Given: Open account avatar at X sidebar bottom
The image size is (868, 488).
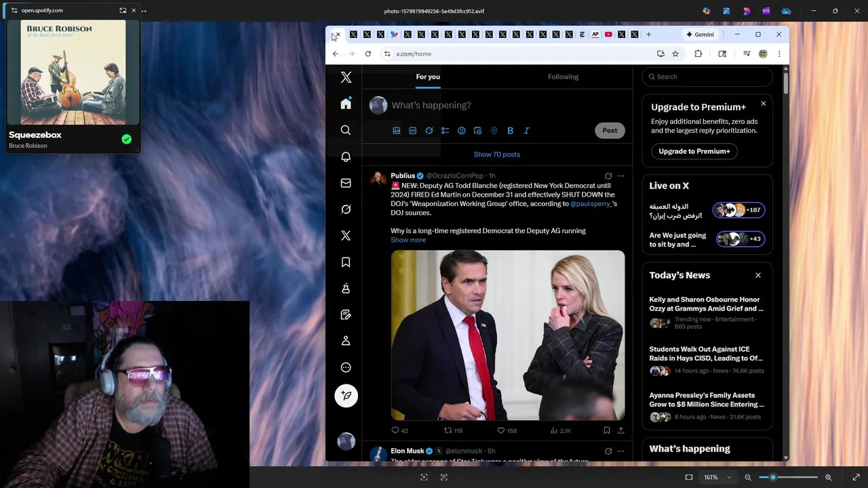Looking at the screenshot, I should click(346, 441).
